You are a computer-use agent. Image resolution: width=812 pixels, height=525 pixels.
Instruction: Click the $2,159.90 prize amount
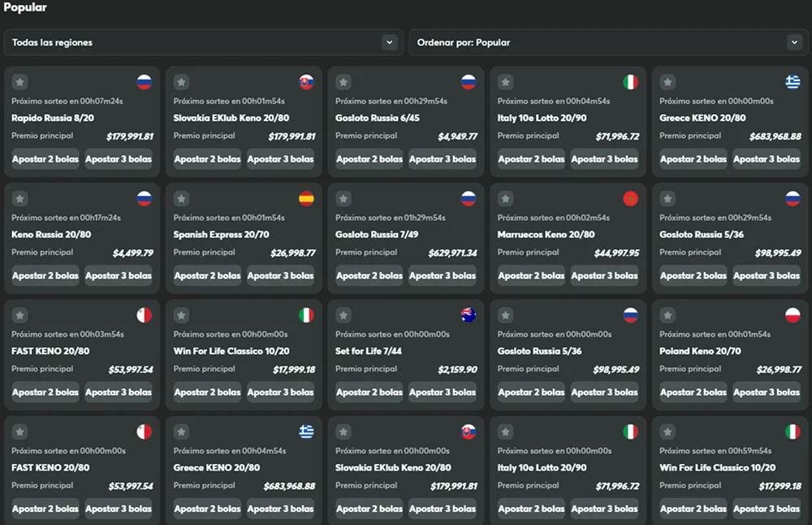(x=458, y=370)
